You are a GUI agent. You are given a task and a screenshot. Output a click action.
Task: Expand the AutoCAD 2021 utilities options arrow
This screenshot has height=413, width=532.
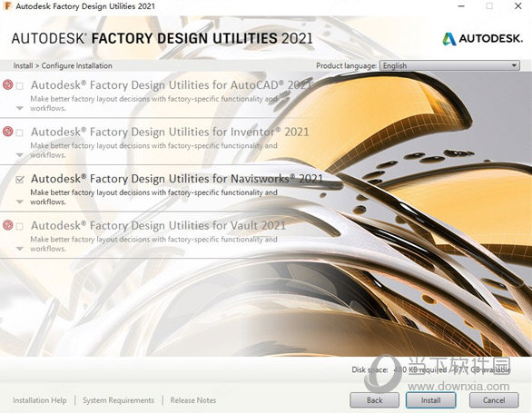pos(20,108)
